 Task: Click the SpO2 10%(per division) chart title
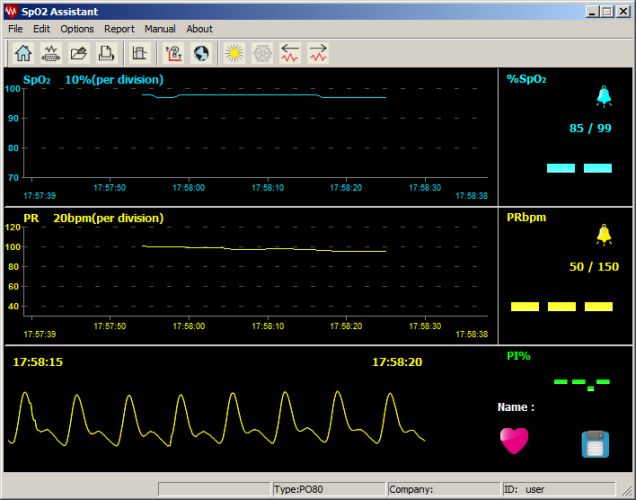pos(93,79)
